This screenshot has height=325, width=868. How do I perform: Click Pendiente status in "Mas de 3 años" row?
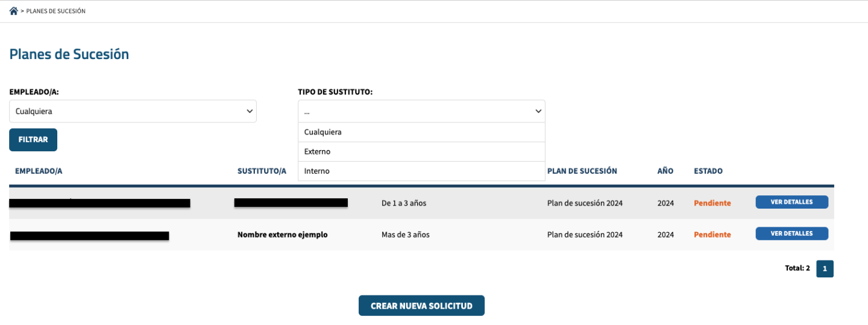coord(712,235)
